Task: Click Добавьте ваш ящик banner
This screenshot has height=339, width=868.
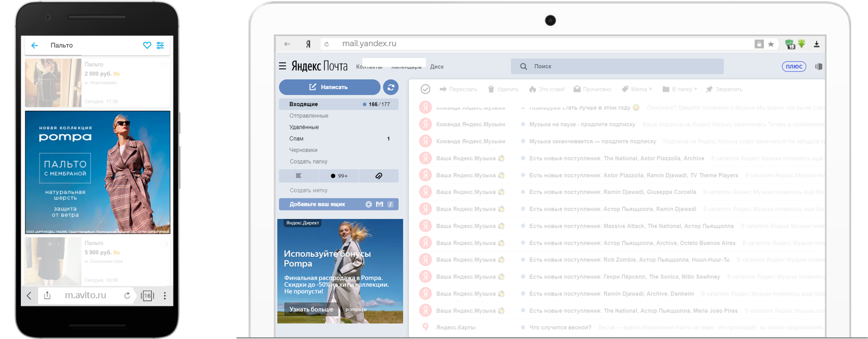Action: (x=339, y=204)
